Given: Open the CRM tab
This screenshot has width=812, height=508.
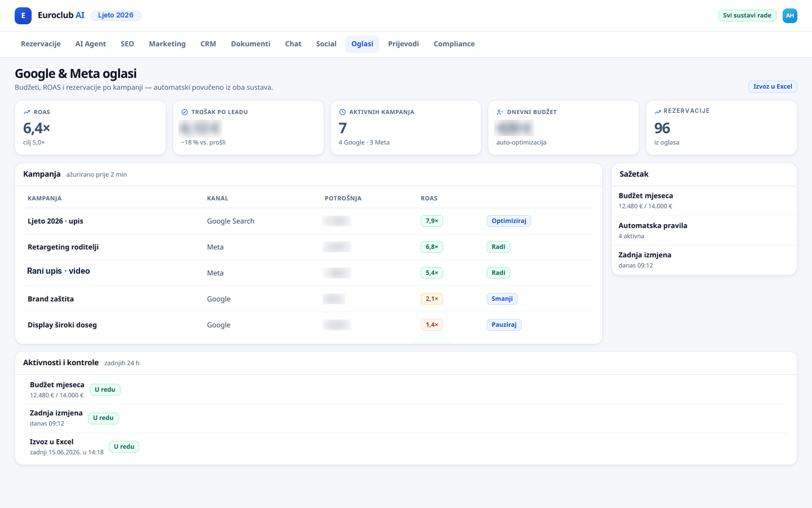Looking at the screenshot, I should click(208, 44).
